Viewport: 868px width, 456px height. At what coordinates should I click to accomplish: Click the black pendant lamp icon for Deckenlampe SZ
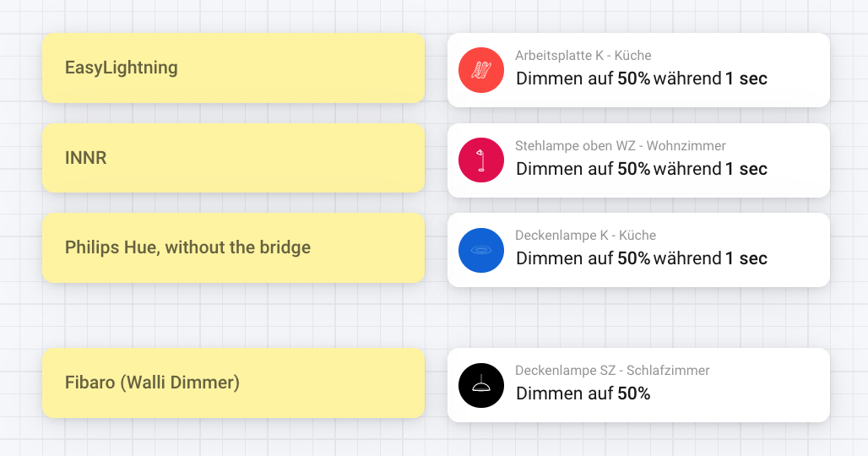(481, 385)
